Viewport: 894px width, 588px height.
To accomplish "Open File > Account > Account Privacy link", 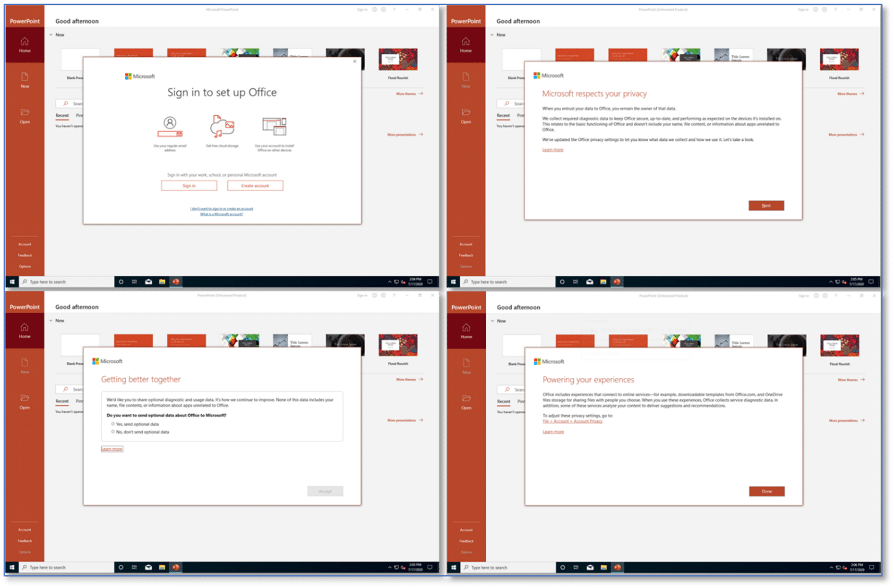I will (572, 421).
